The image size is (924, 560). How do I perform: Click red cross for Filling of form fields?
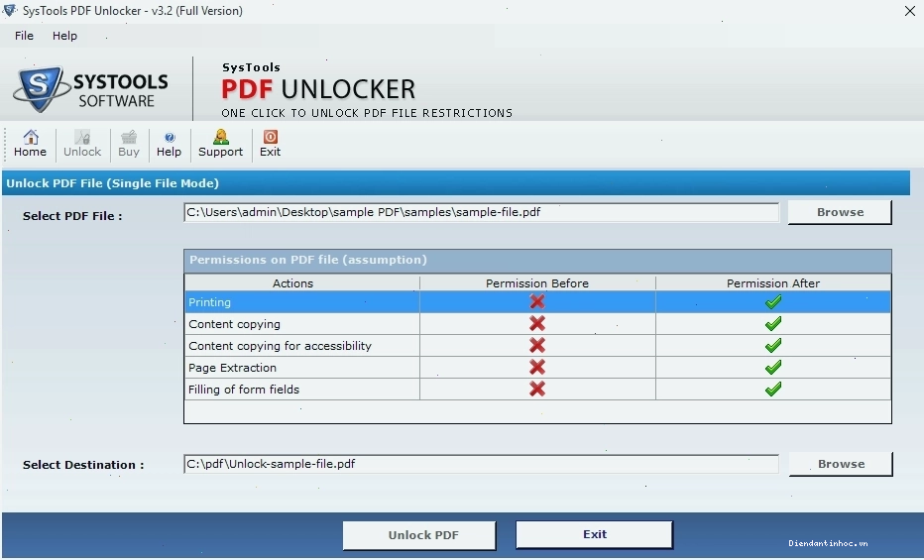point(536,389)
